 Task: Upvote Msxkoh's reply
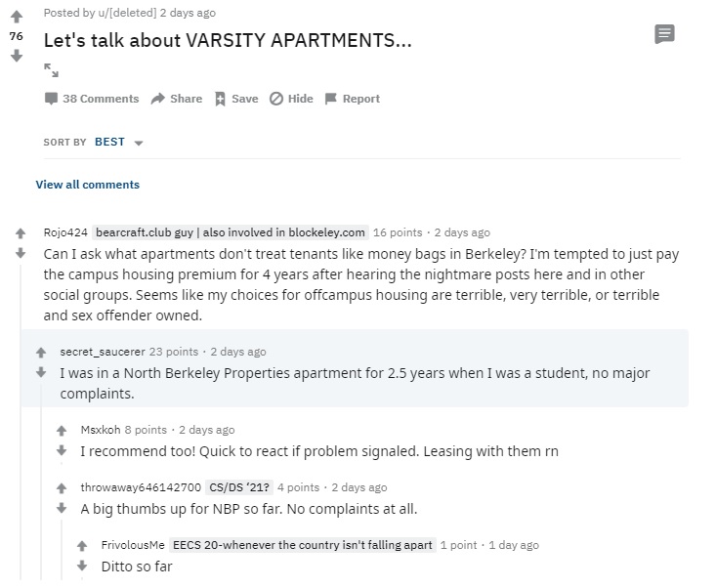(62, 431)
